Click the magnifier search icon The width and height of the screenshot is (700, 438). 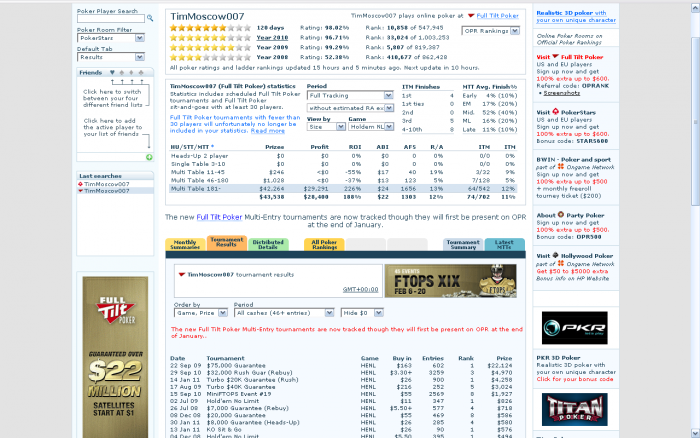(150, 18)
